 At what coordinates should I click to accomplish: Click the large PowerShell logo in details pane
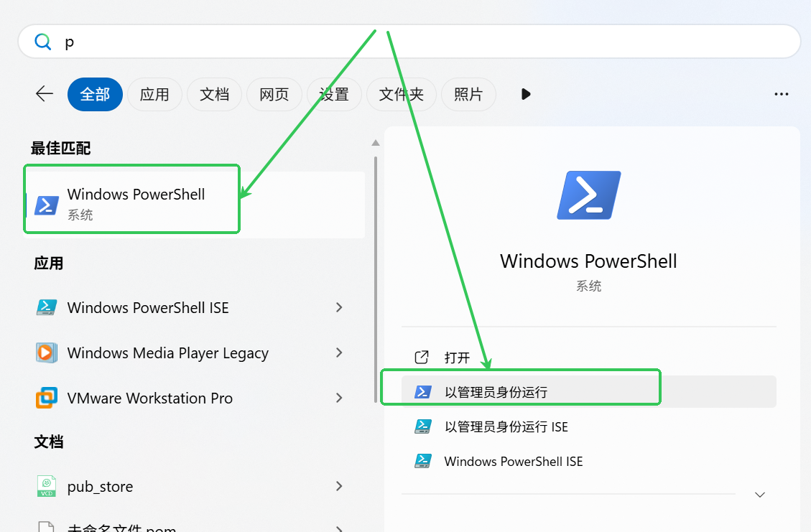tap(588, 195)
